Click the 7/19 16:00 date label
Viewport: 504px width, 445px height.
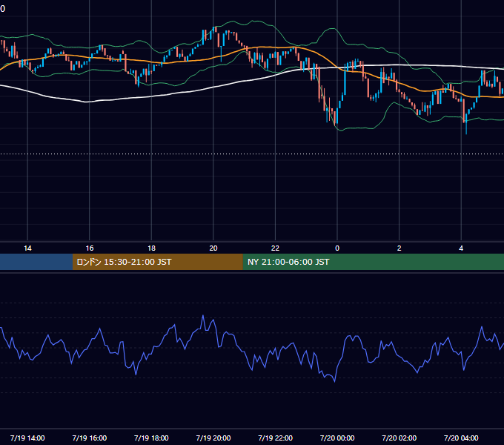[90, 438]
